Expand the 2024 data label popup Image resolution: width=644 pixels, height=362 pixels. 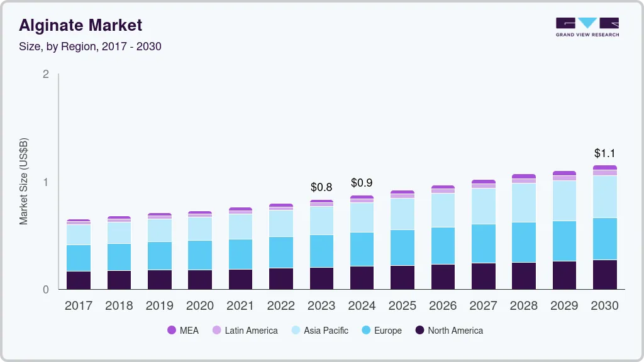[362, 183]
